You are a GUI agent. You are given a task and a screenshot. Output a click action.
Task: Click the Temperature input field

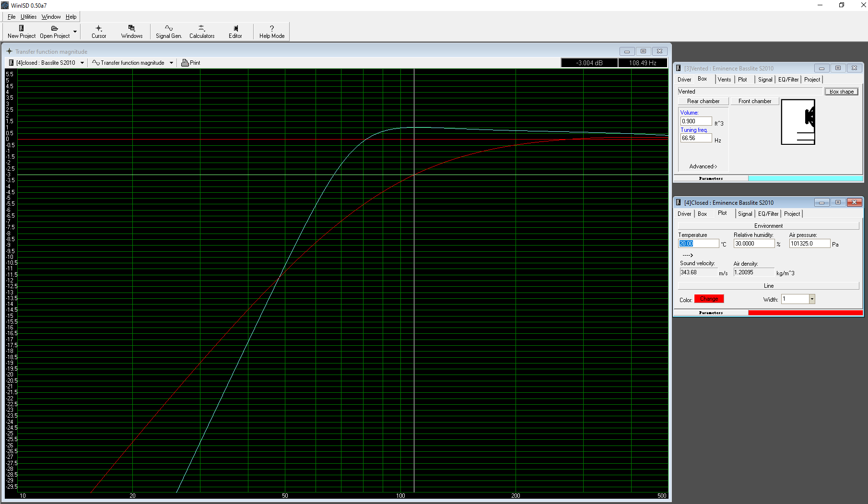click(699, 244)
